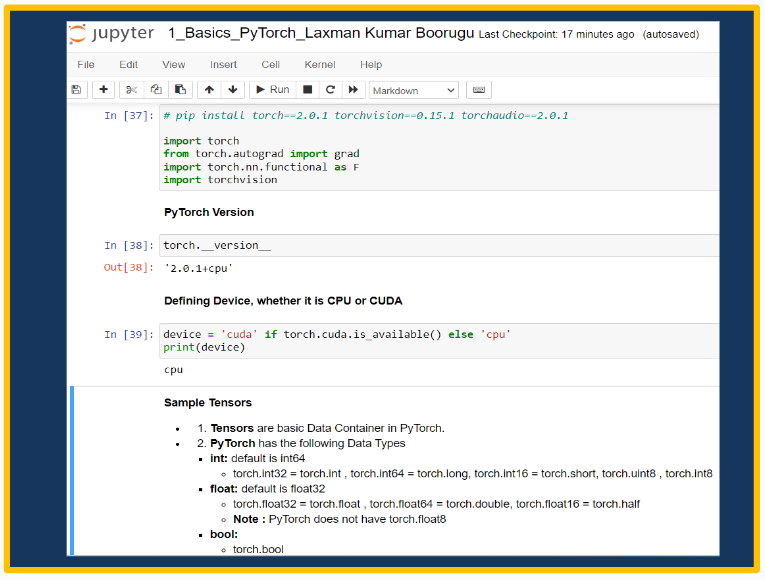Viewport: 765px width, 580px height.
Task: Restart the kernel icon
Action: pyautogui.click(x=330, y=90)
